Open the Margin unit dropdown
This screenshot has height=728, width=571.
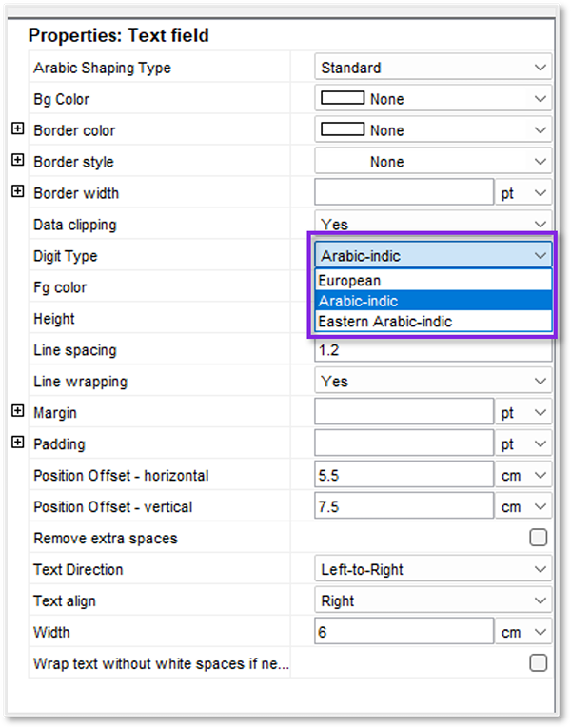click(523, 413)
